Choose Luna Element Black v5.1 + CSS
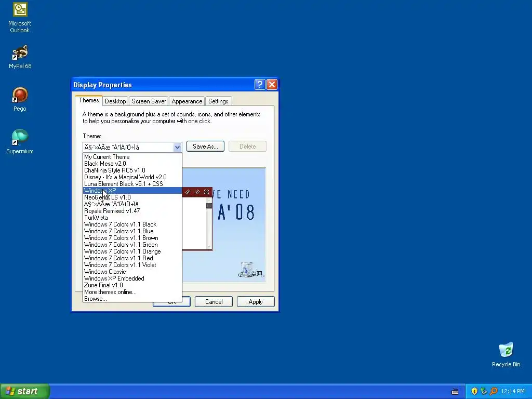532x399 pixels. 132,184
